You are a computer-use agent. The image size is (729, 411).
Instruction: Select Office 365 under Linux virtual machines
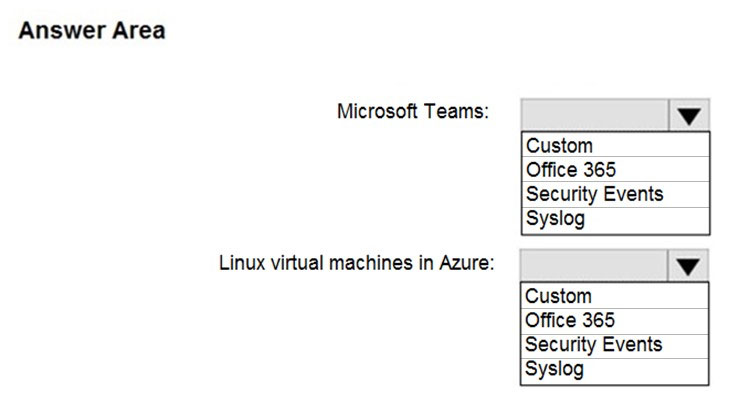pos(615,320)
